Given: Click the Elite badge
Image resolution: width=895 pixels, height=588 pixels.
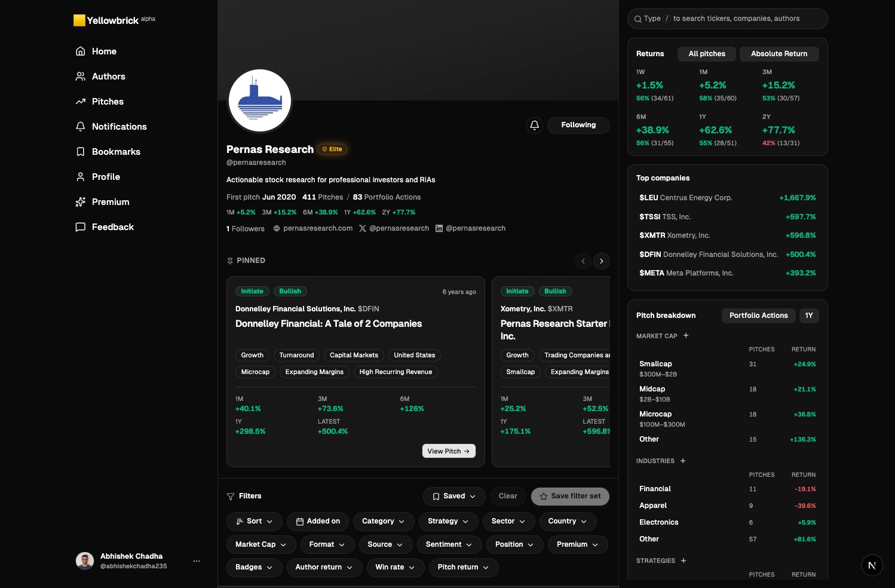Looking at the screenshot, I should click(332, 149).
